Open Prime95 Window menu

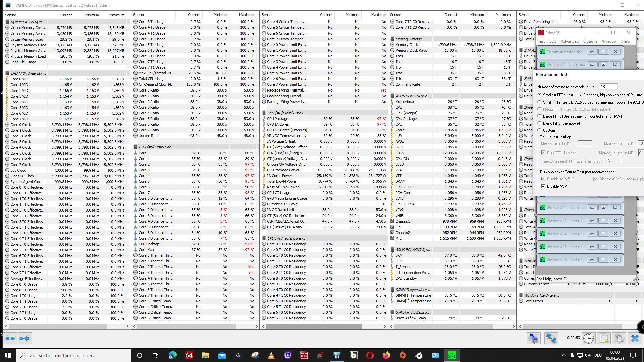click(x=609, y=41)
